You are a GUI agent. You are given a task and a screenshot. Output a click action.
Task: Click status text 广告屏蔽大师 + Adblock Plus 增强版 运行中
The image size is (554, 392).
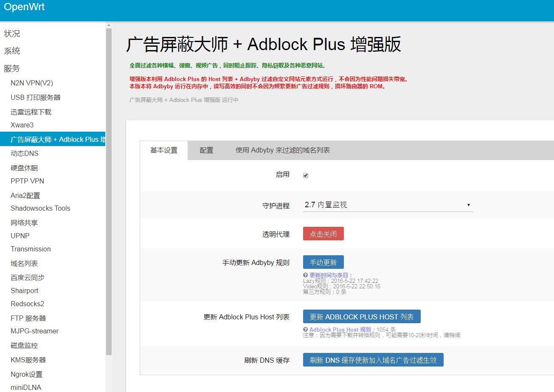click(x=184, y=100)
